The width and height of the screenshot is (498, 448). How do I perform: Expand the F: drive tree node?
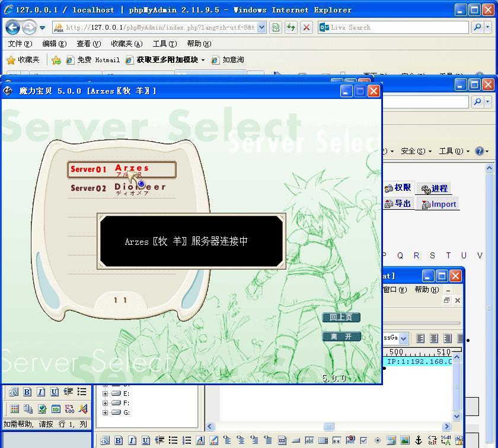point(105,403)
